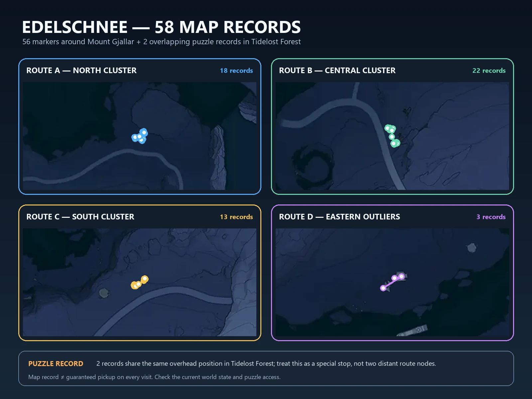
Task: Open the Route C South Cluster map thumbnail
Action: (140, 282)
